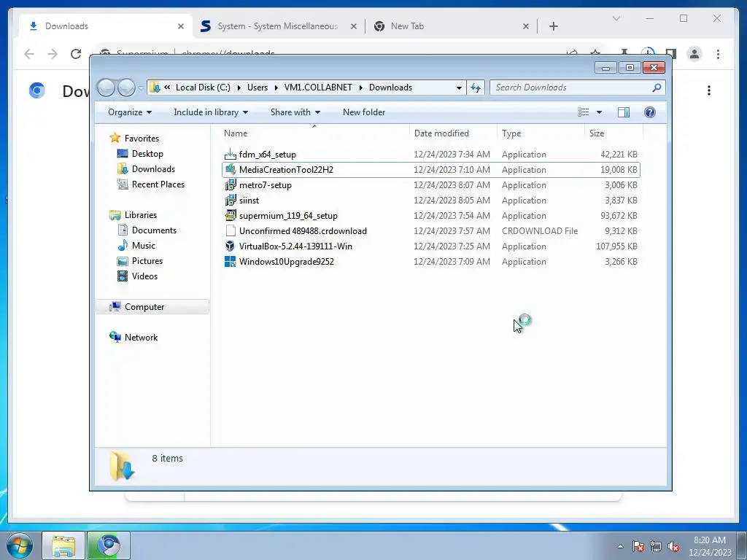Click the muted volume tray icon

(x=673, y=547)
